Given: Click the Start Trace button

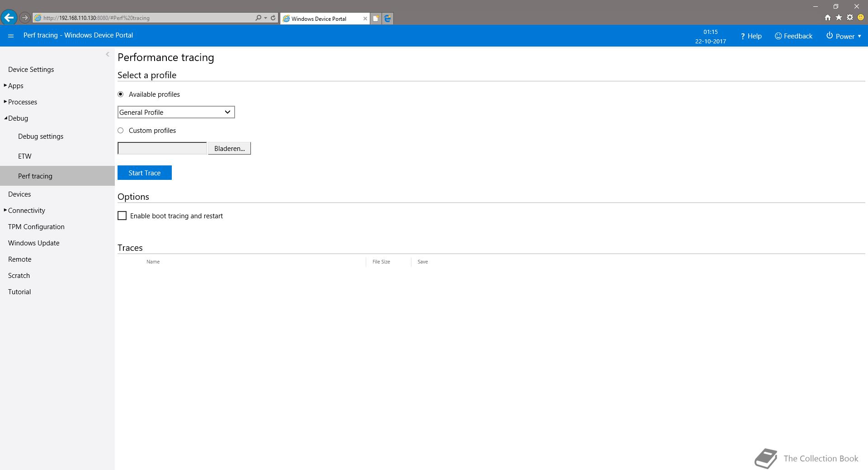Looking at the screenshot, I should 145,173.
